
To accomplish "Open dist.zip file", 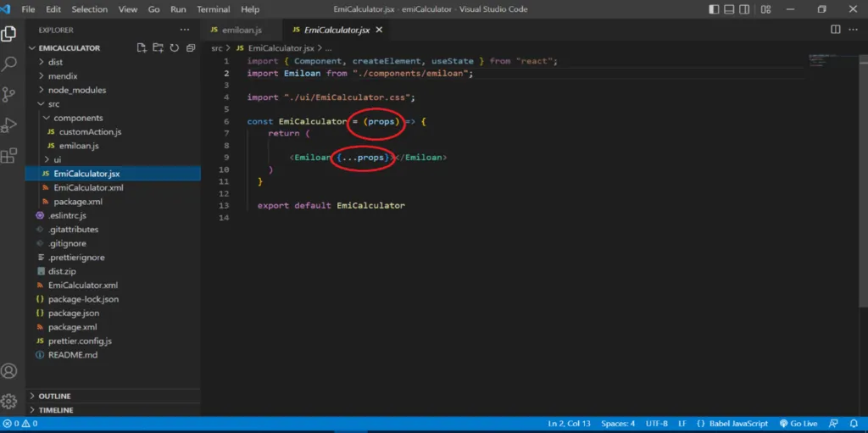I will coord(62,271).
